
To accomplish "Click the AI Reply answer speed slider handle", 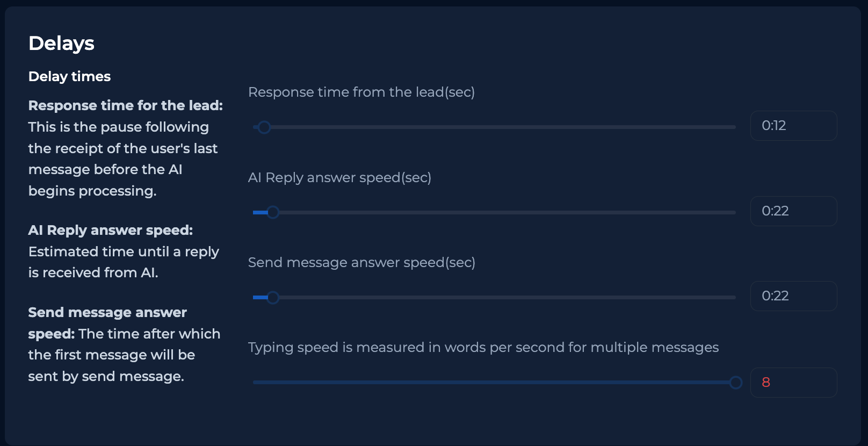I will 273,212.
